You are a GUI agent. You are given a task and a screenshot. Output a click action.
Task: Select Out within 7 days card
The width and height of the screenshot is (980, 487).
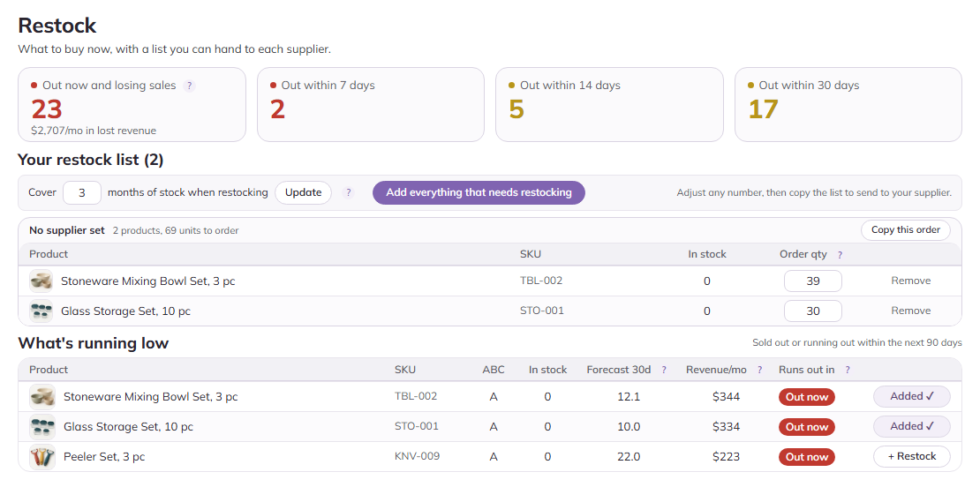pos(371,105)
